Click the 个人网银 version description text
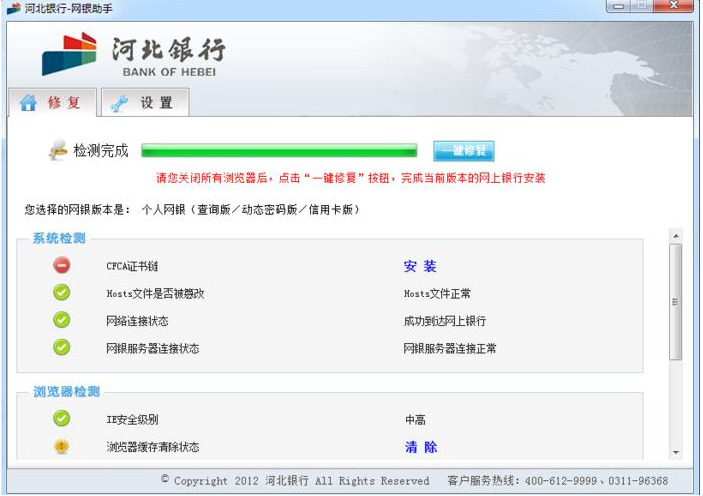Viewport: 703px width, 496px height. (251, 209)
